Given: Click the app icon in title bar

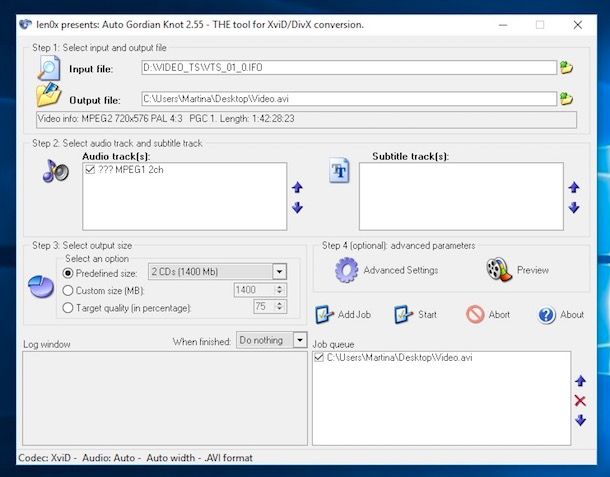Looking at the screenshot, I should [x=25, y=24].
